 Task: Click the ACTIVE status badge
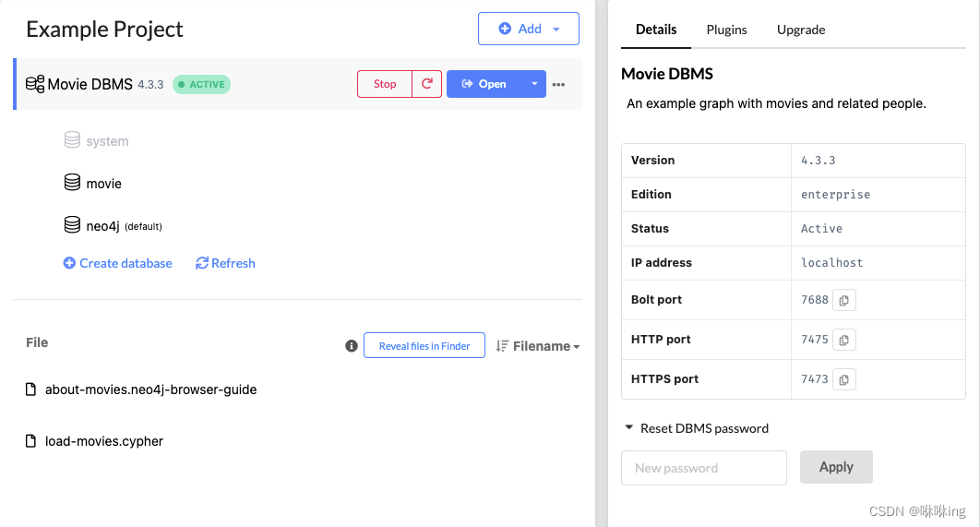[201, 84]
